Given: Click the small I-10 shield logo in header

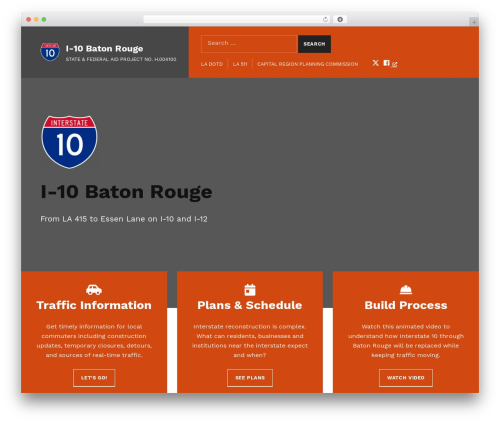Looking at the screenshot, I should pos(50,52).
